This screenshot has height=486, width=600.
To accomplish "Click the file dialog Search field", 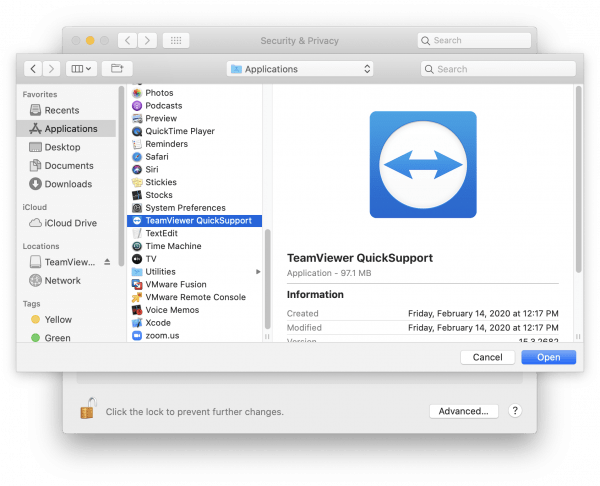I will click(x=498, y=69).
